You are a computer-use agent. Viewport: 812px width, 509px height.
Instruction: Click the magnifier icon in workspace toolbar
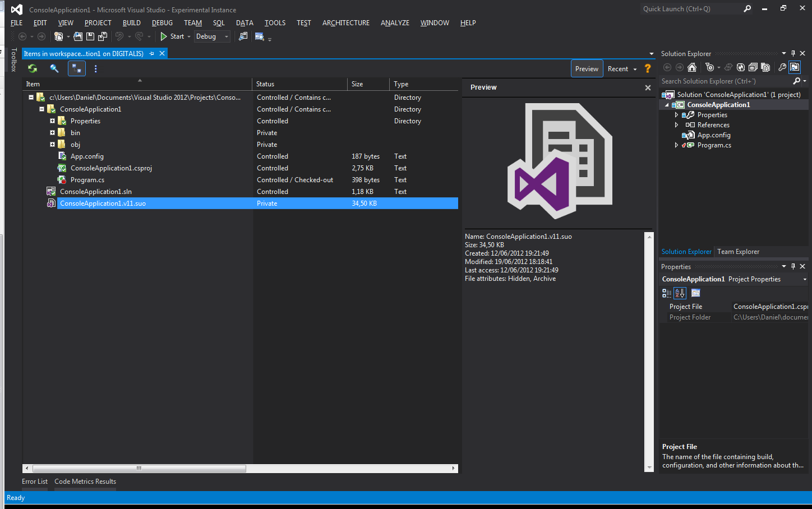click(54, 68)
